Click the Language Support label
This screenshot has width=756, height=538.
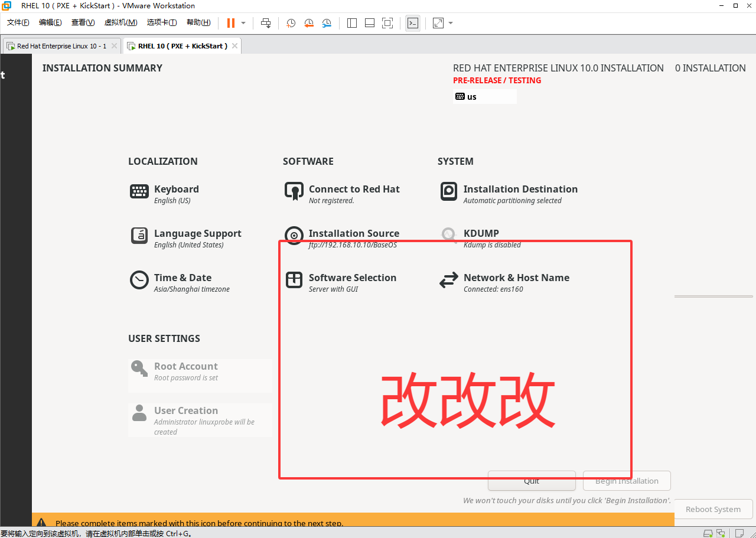coord(198,233)
